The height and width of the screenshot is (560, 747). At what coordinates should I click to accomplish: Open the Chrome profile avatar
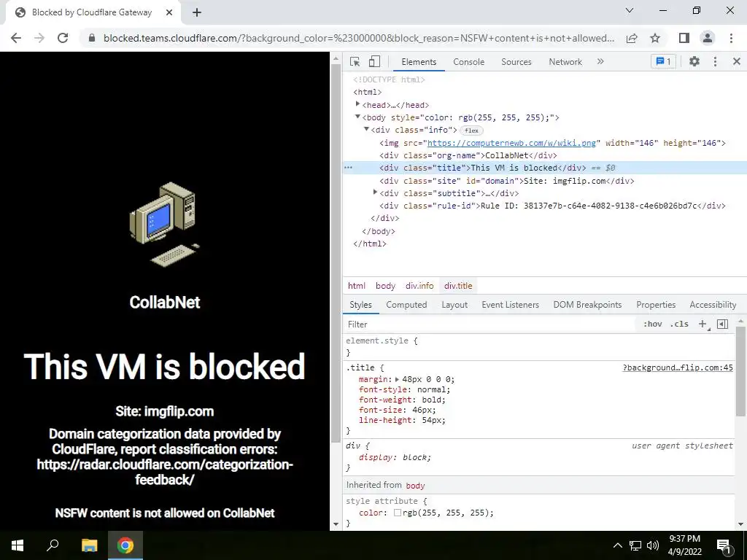[708, 38]
